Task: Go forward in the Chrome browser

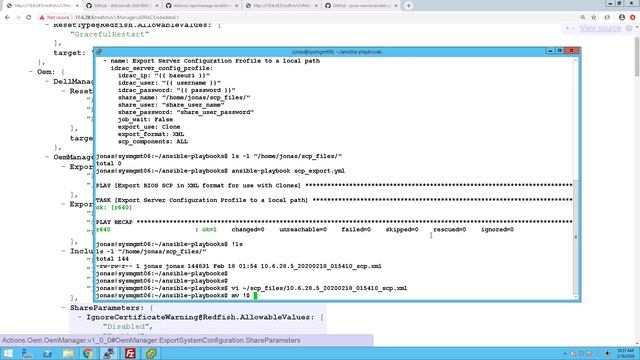Action: click(x=18, y=18)
